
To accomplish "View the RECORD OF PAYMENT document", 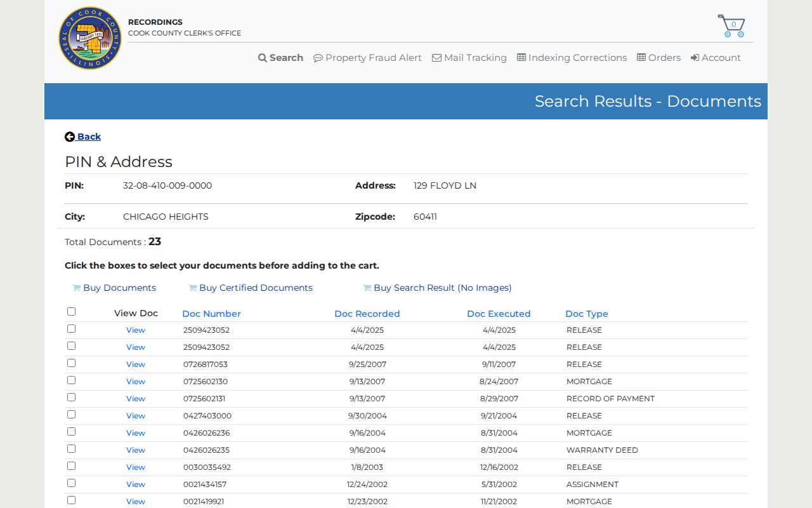I will click(136, 399).
